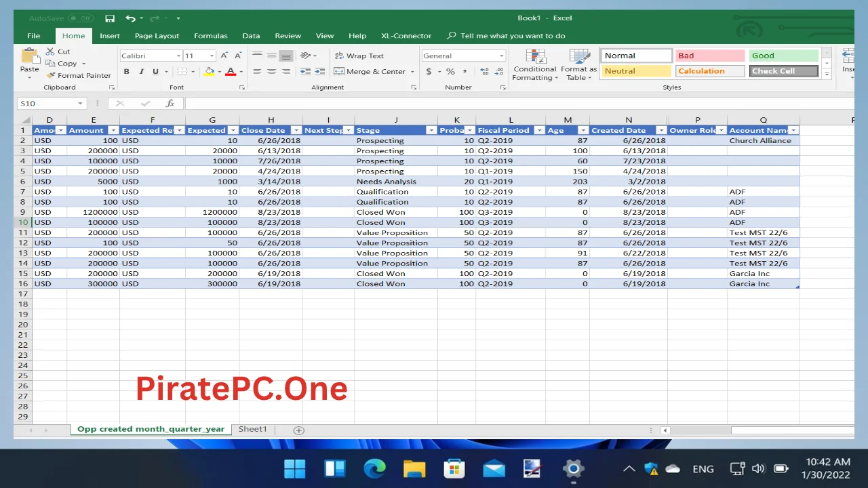Apply the Calculation cell style

[x=710, y=71]
